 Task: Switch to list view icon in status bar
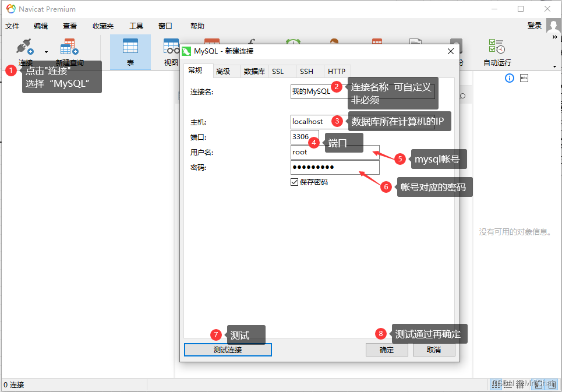(x=508, y=384)
